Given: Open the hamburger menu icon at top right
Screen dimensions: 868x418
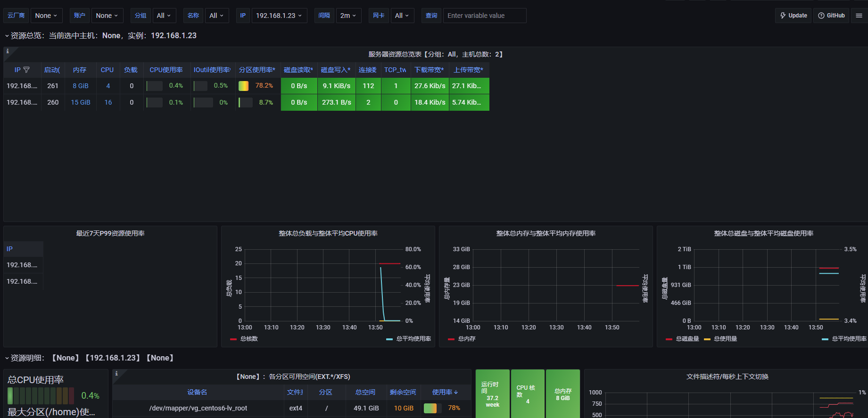Looking at the screenshot, I should (859, 16).
